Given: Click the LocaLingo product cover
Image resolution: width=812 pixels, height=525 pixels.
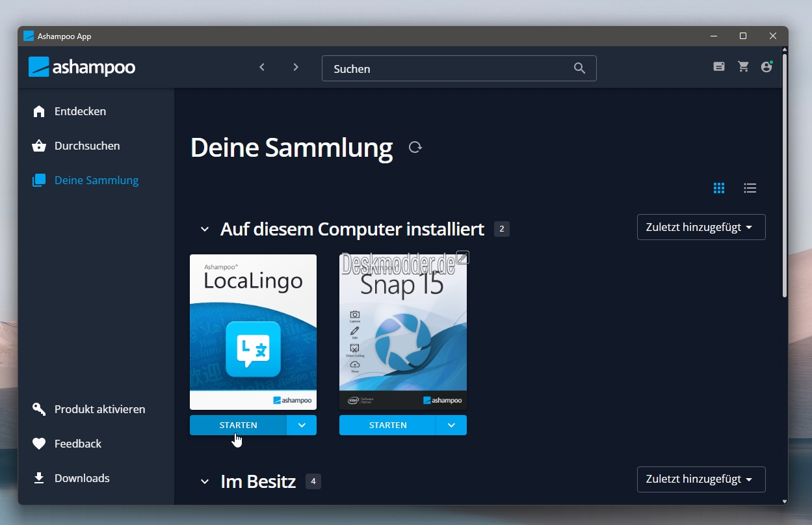Looking at the screenshot, I should [x=253, y=332].
